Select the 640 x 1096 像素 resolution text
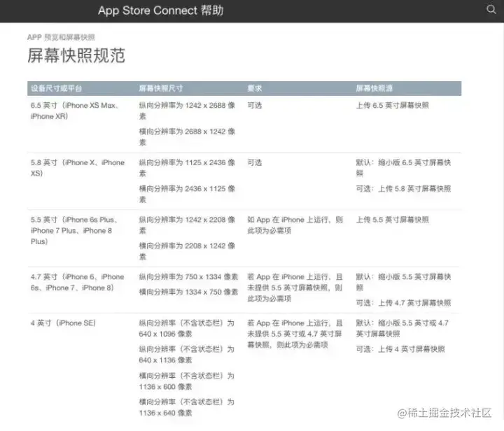This screenshot has width=504, height=431. 186,329
